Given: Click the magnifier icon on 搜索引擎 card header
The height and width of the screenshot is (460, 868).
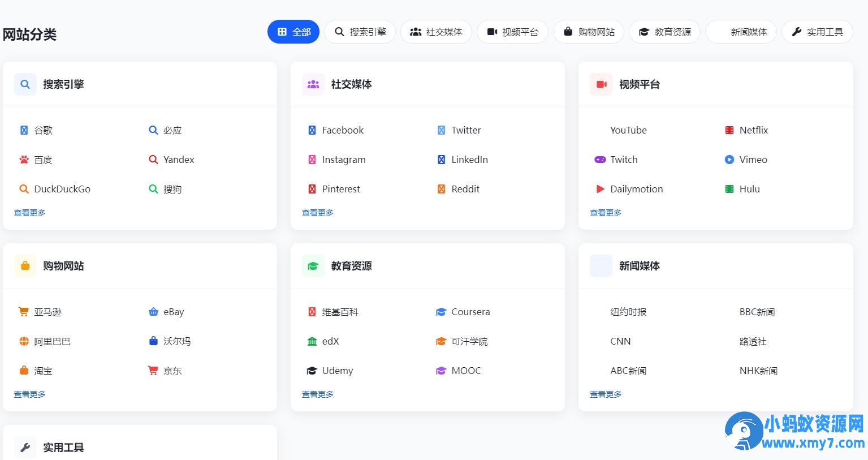Looking at the screenshot, I should [x=25, y=84].
